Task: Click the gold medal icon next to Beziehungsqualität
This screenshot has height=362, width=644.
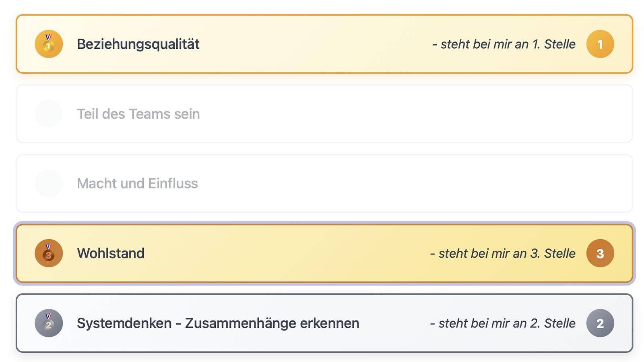Action: point(48,43)
